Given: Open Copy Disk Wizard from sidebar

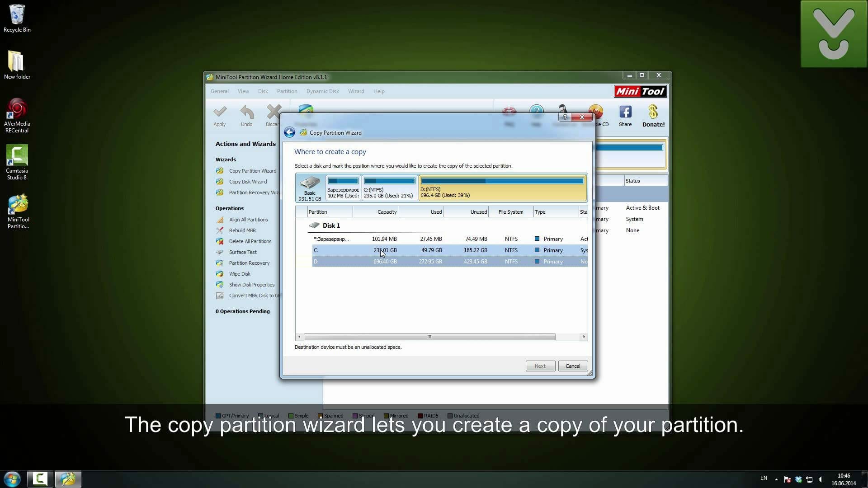Looking at the screenshot, I should coord(248,182).
